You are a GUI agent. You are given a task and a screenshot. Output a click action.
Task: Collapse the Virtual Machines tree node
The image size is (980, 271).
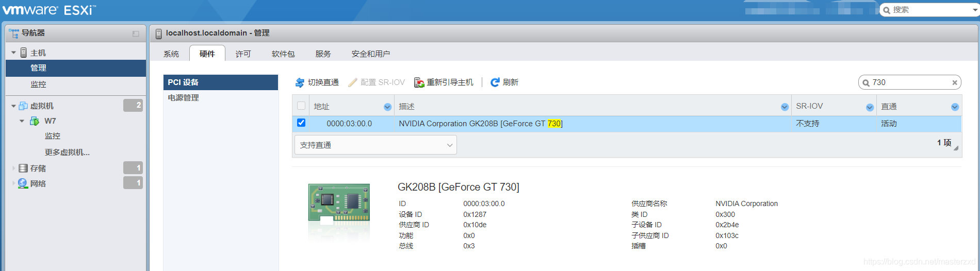(x=13, y=106)
